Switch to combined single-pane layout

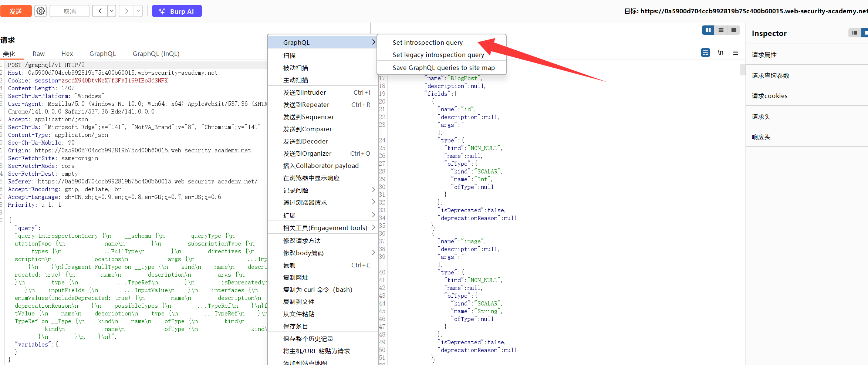734,30
